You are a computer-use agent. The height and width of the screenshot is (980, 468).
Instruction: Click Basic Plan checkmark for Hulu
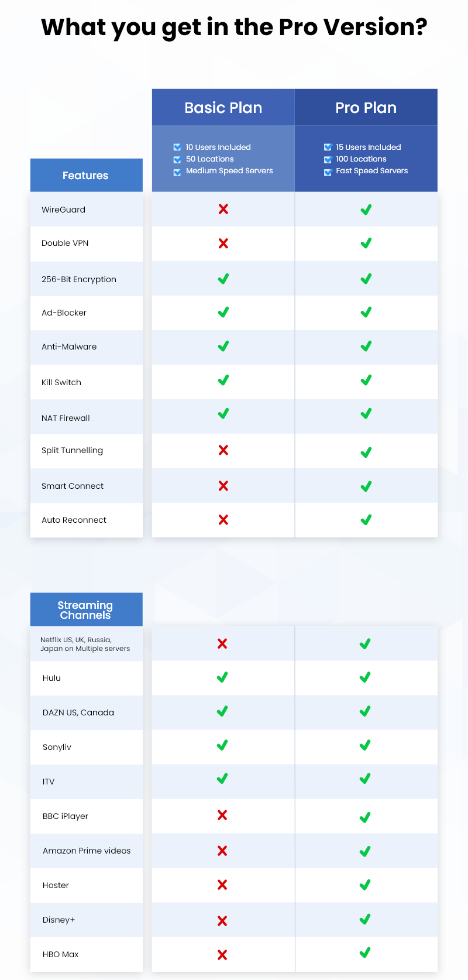click(222, 677)
